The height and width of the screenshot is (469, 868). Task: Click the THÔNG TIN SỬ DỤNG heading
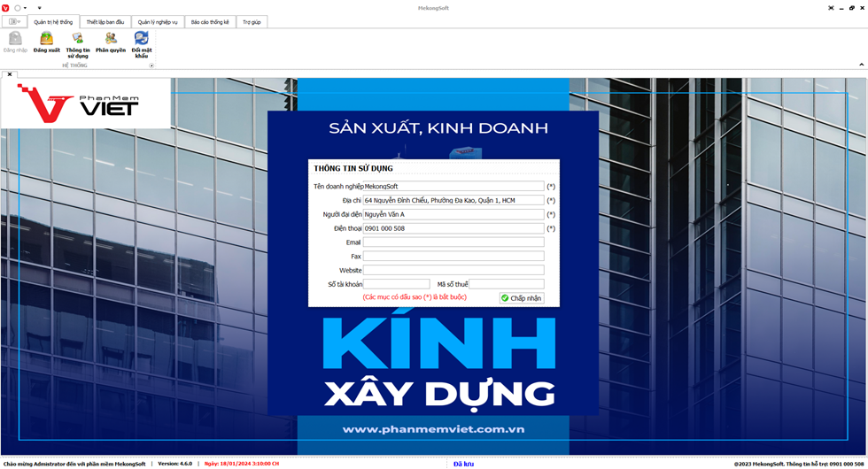click(353, 168)
